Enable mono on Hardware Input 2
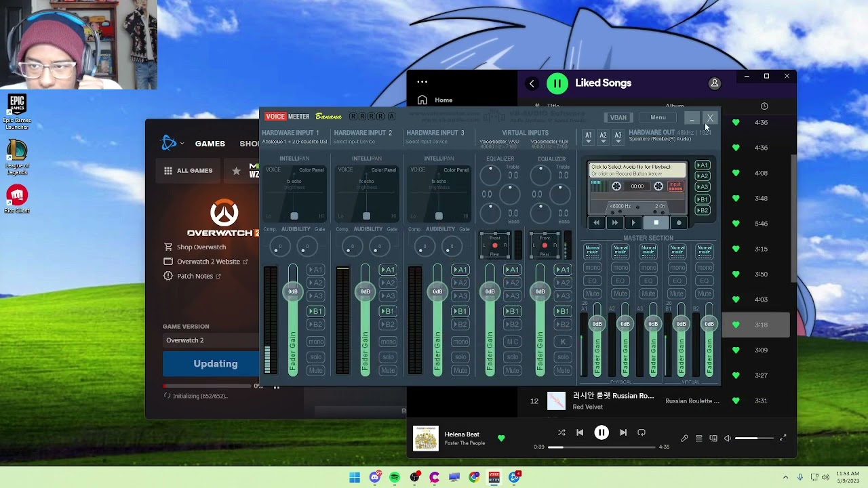Screen dimensions: 868x488 (x=388, y=342)
